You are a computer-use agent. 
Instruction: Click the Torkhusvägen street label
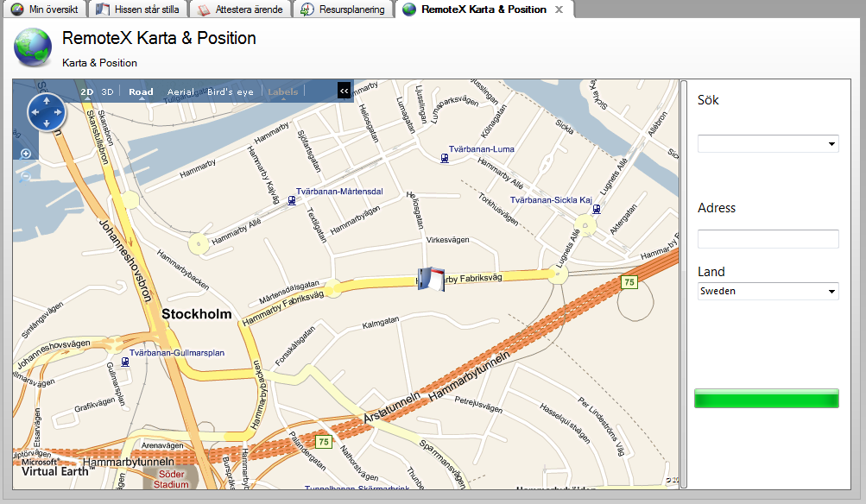[x=498, y=209]
